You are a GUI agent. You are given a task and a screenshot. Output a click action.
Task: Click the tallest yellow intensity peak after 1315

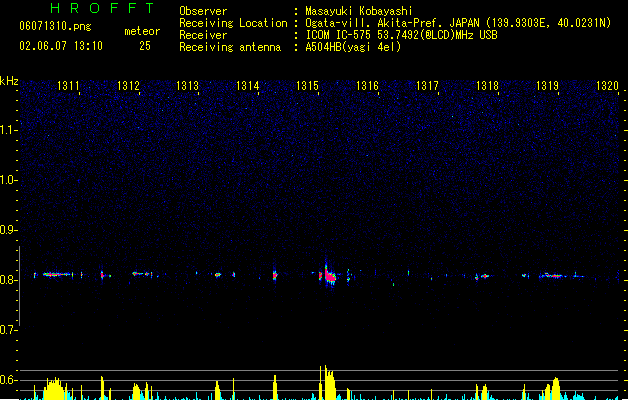coord(329,382)
